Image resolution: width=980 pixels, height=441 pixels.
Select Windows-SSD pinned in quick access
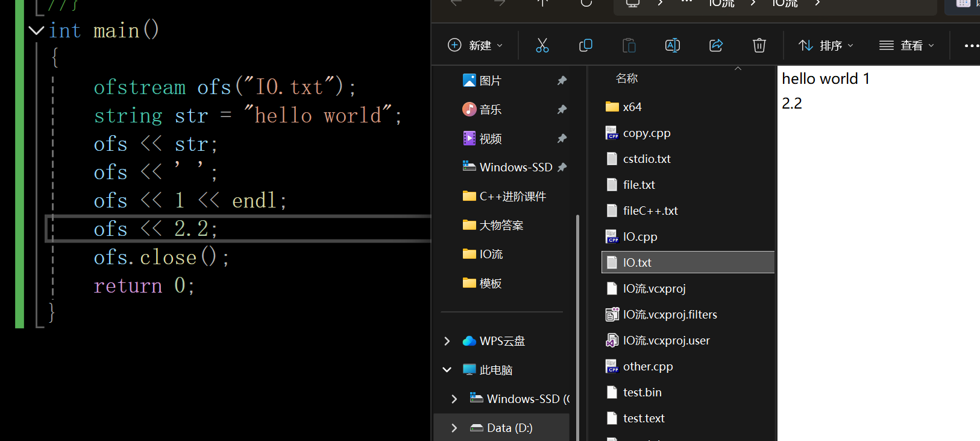click(507, 167)
